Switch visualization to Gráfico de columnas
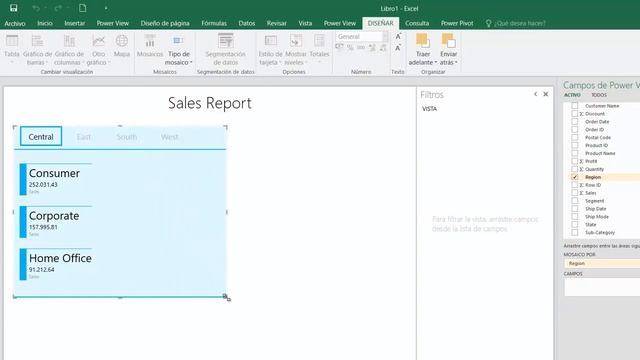The height and width of the screenshot is (360, 640). point(69,49)
